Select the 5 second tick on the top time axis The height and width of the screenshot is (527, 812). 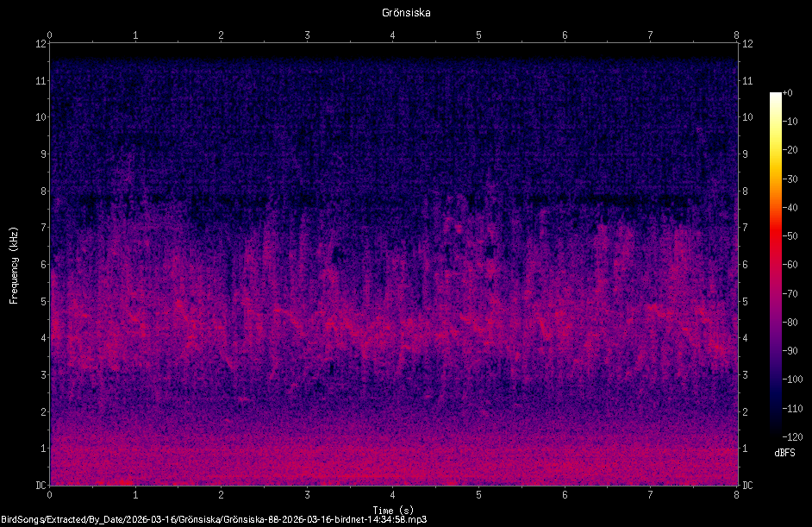[478, 35]
